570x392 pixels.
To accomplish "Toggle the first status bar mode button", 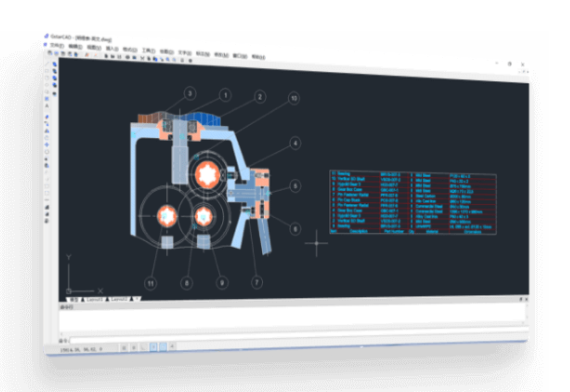I will point(124,348).
